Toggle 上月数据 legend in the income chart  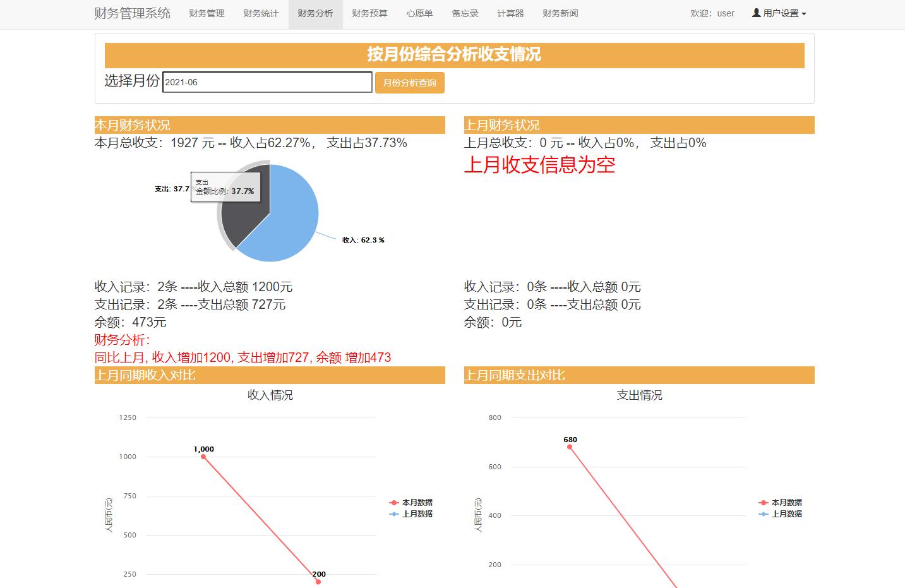click(x=417, y=513)
